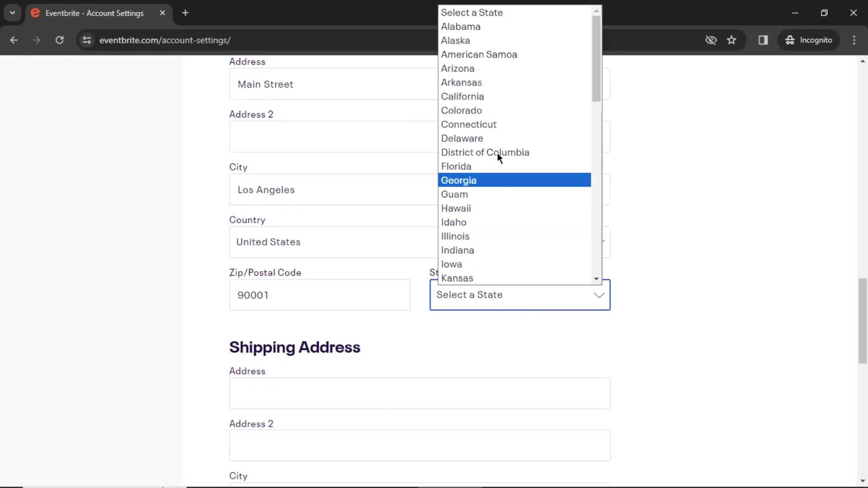
Task: Click the browser forward navigation arrow
Action: coord(37,40)
